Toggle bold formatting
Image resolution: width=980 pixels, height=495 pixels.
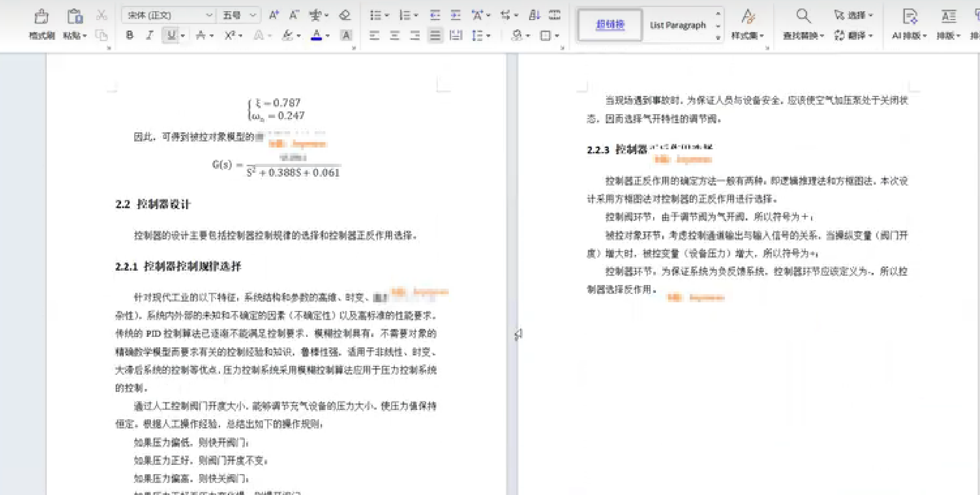(x=130, y=36)
